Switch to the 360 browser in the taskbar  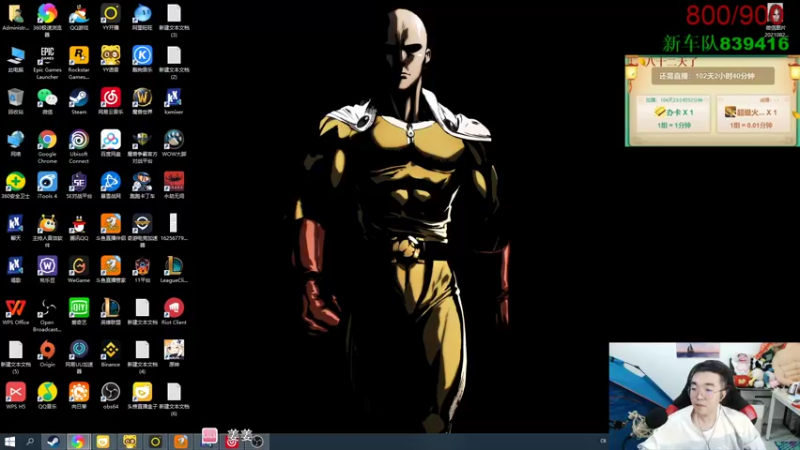click(x=78, y=441)
